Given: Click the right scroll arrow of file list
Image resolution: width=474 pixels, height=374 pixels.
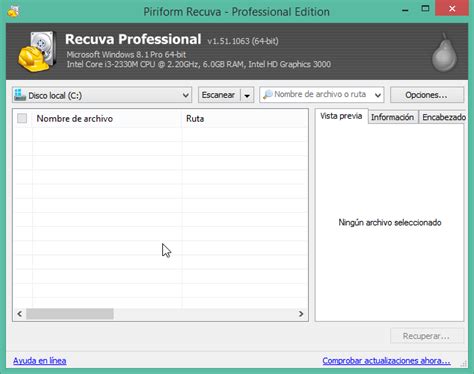Looking at the screenshot, I should (301, 314).
